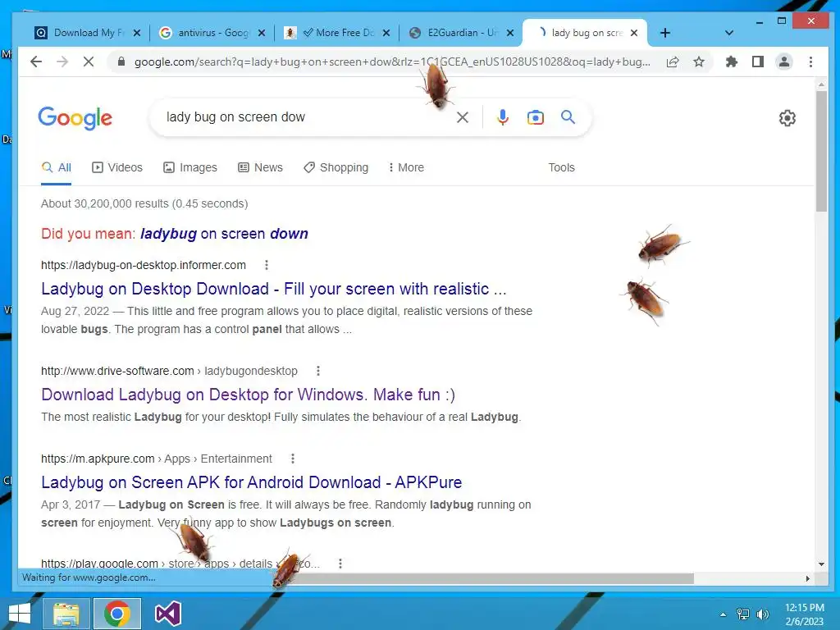Close the Download My Fr tab
This screenshot has height=630, width=840.
pyautogui.click(x=137, y=33)
